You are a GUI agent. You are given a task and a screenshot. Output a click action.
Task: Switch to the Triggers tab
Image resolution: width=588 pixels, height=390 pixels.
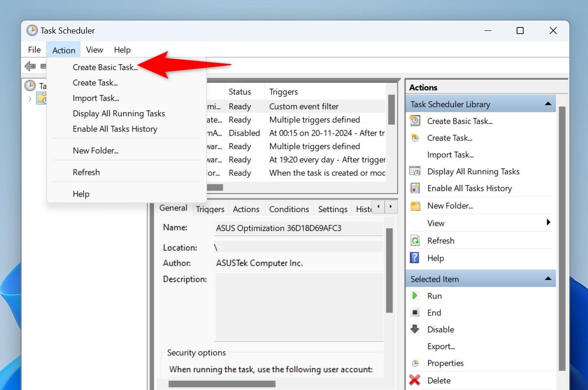[x=210, y=209]
